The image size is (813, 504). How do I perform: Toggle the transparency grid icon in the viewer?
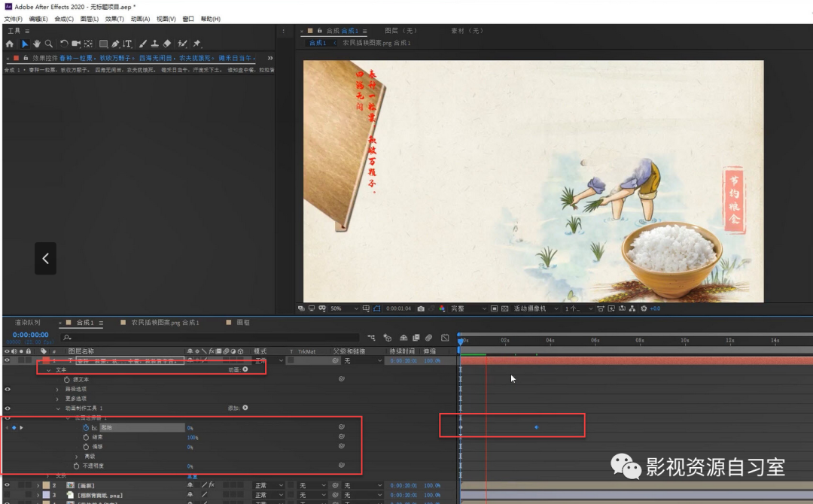pos(504,308)
